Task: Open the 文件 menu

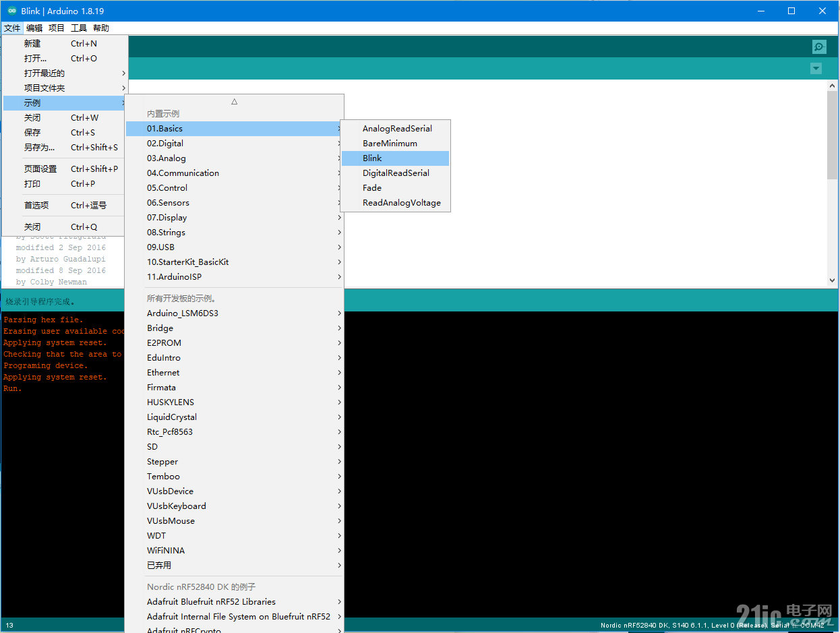Action: pos(12,28)
